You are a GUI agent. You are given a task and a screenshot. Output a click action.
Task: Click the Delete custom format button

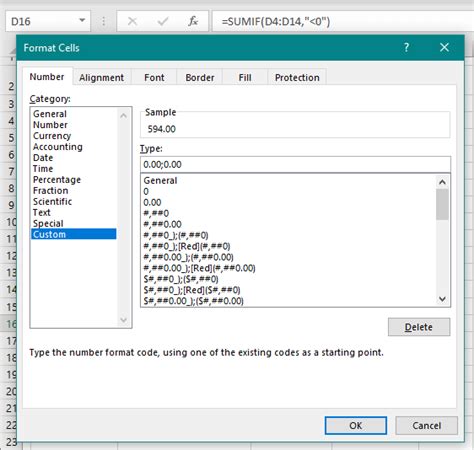tap(419, 327)
